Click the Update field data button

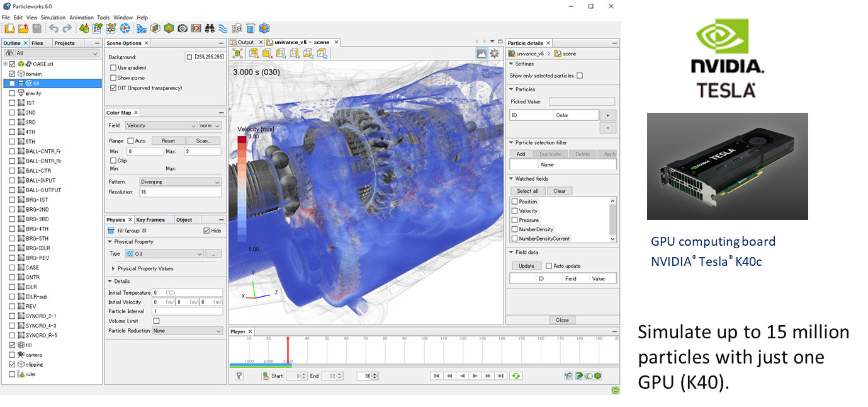click(x=526, y=266)
